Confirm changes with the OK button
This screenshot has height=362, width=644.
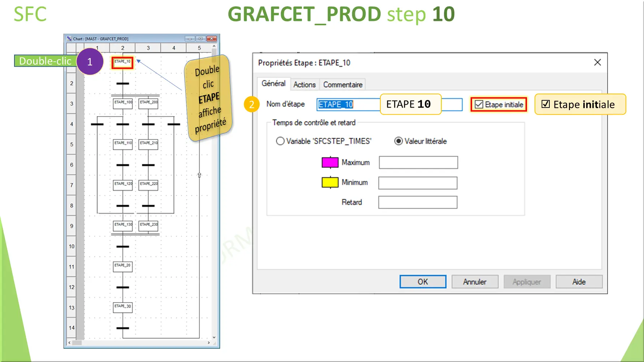[x=422, y=282]
